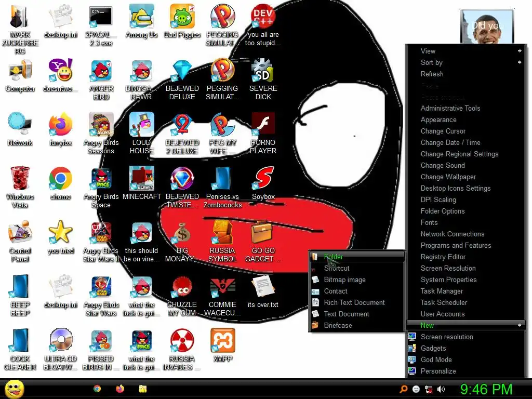Launch Chrome from the taskbar

97,389
